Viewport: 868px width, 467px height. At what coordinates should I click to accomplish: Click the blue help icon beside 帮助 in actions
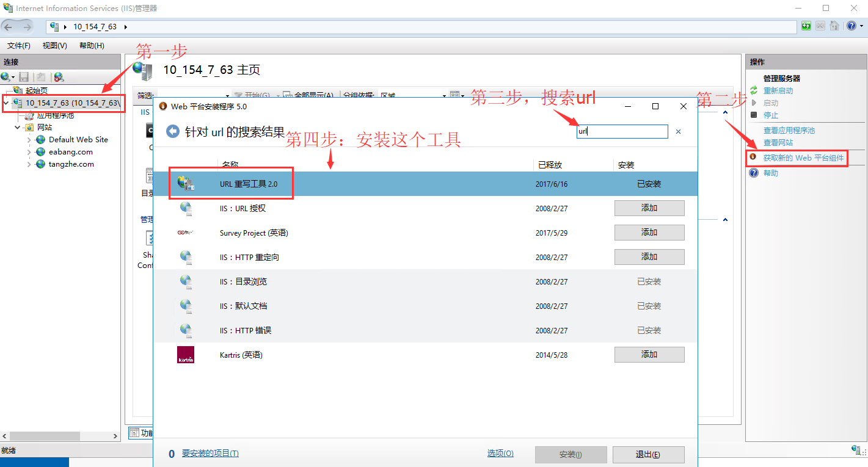click(753, 173)
